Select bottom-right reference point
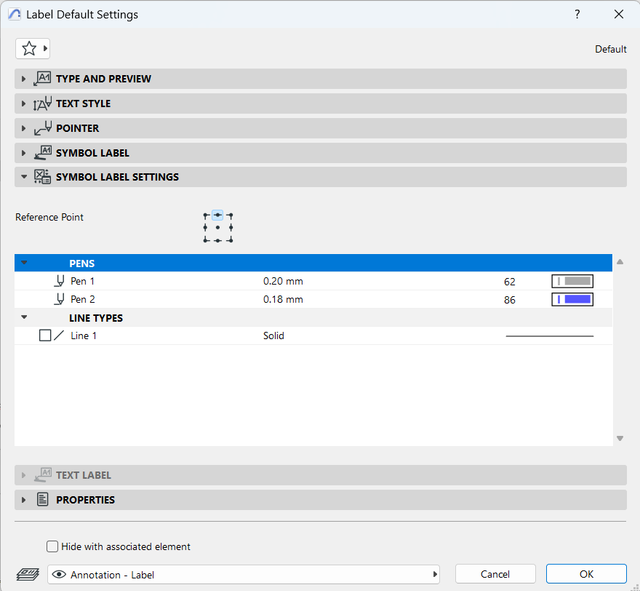This screenshot has width=640, height=591. (x=231, y=240)
